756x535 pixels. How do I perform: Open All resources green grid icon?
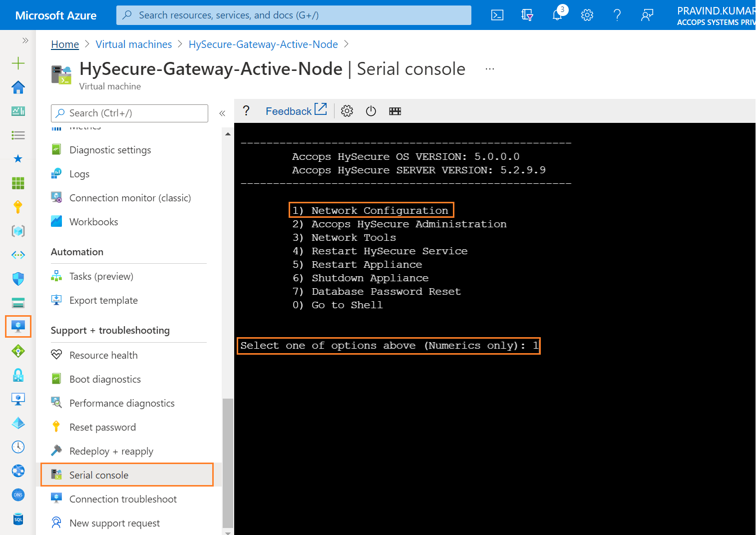coord(18,183)
